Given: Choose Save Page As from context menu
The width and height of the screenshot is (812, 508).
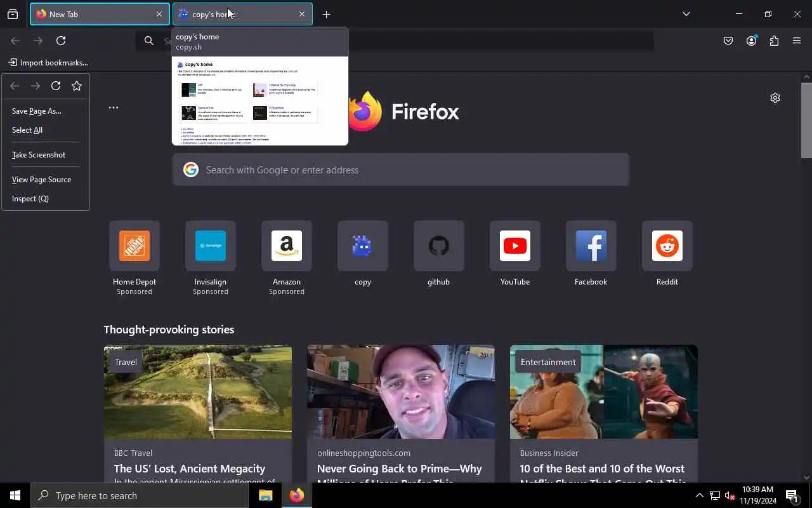Looking at the screenshot, I should pos(46,111).
